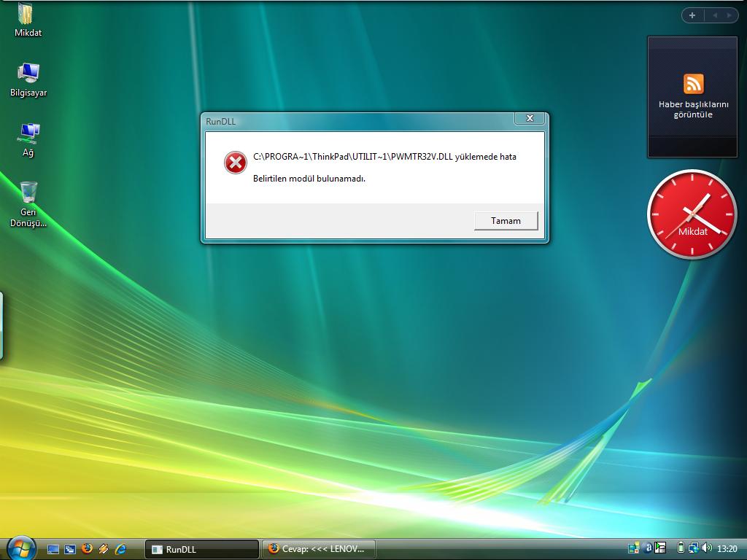The height and width of the screenshot is (560, 747).
Task: Switch to RunDLL taskbar button
Action: click(201, 550)
